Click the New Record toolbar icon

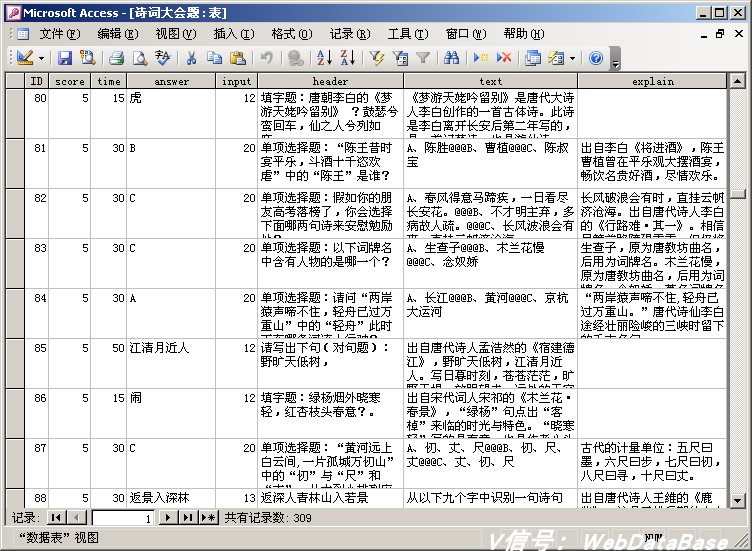481,58
